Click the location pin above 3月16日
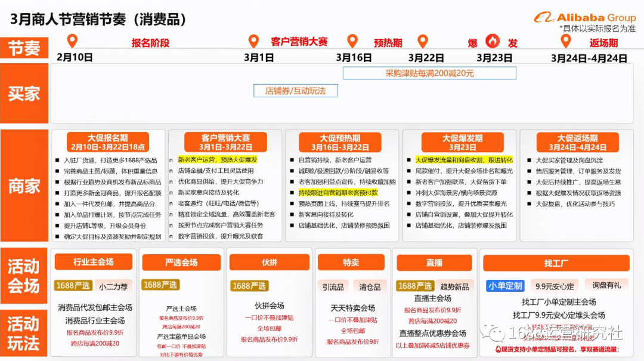644x361 pixels. pyautogui.click(x=352, y=41)
